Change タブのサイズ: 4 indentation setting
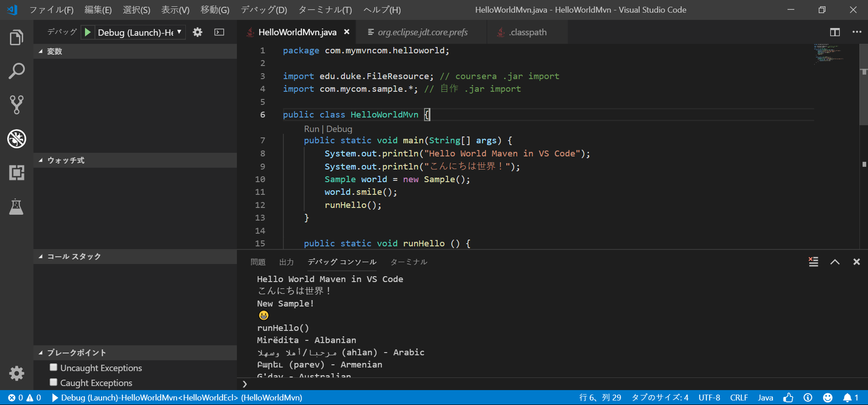The image size is (868, 405). tap(660, 398)
